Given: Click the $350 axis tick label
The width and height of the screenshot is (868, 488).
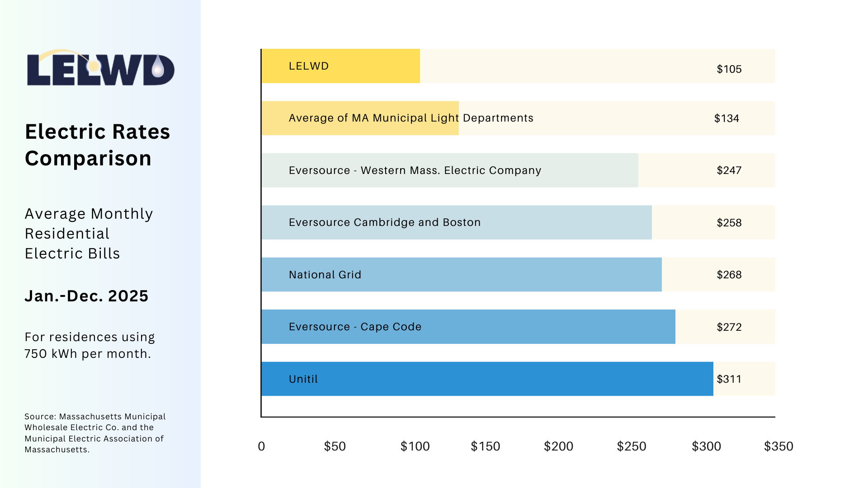Looking at the screenshot, I should (x=778, y=446).
